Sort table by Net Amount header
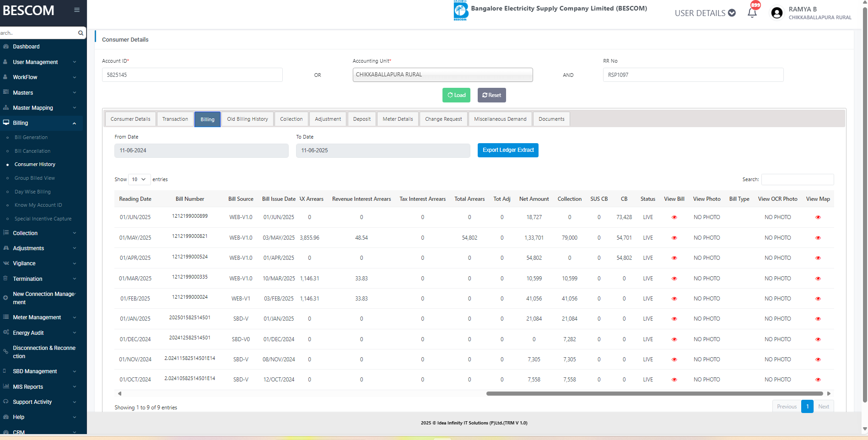The image size is (868, 440). [534, 199]
